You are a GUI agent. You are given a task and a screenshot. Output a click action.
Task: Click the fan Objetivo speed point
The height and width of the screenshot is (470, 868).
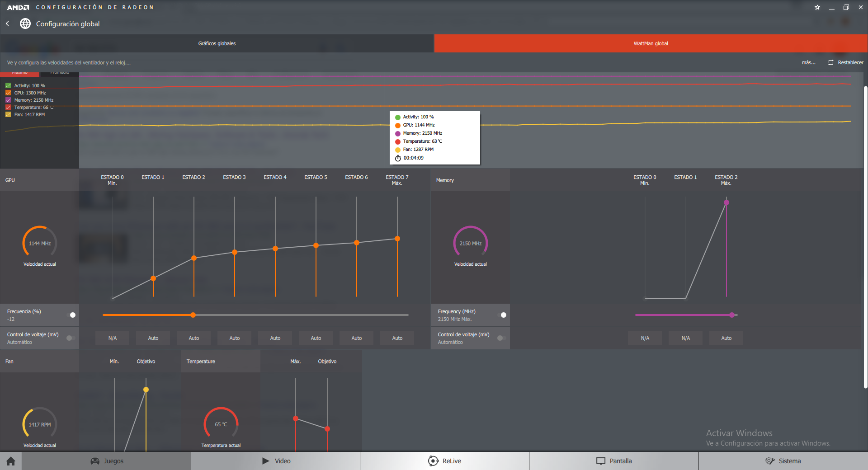click(146, 390)
